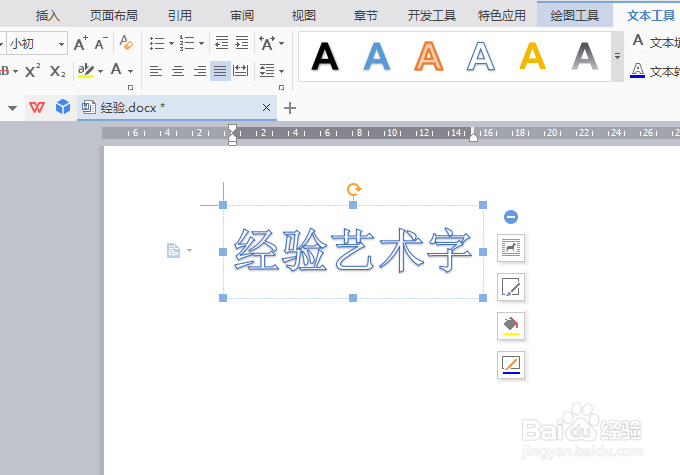The image size is (680, 475).
Task: Toggle justified alignment
Action: click(220, 71)
